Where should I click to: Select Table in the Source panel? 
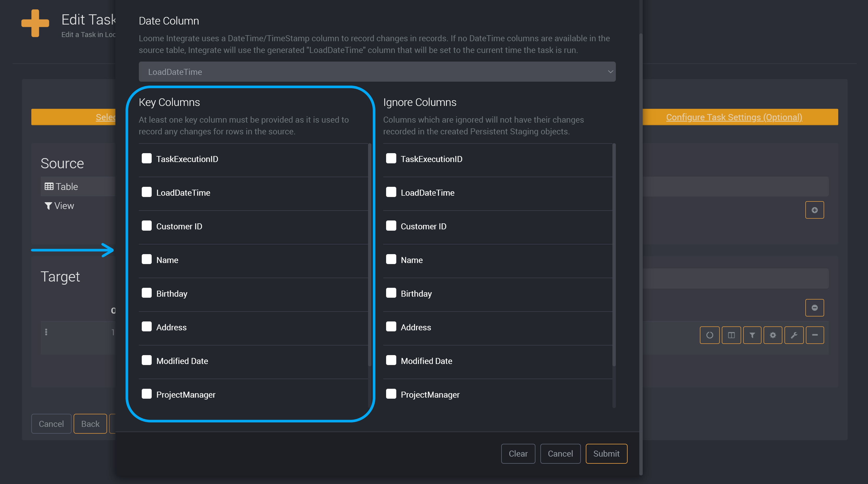tap(62, 187)
